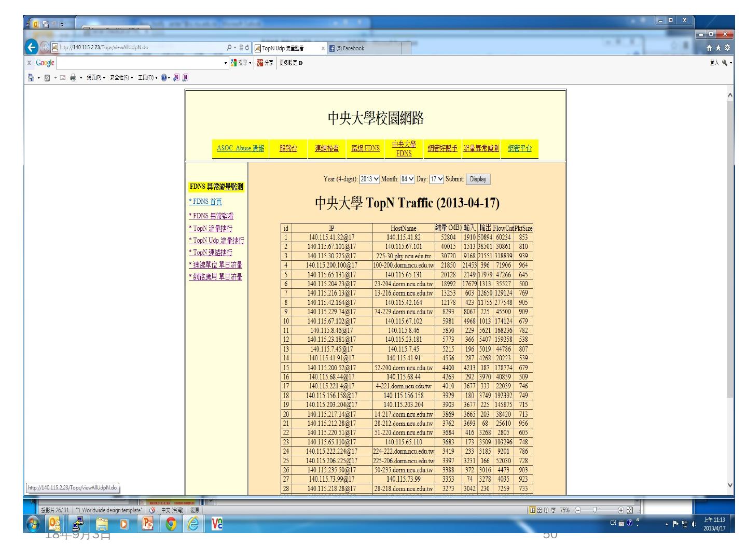Click the Google+ share button in toolbar
Viewport: 747px width, 560px height.
click(265, 63)
